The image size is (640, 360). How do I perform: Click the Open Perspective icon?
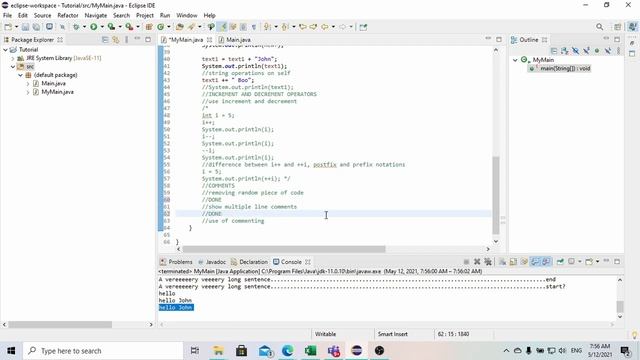[617, 27]
